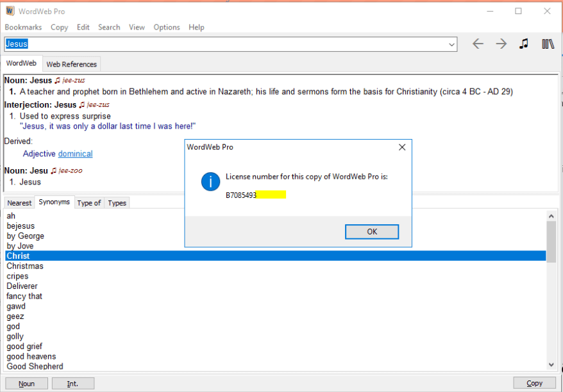Image resolution: width=563 pixels, height=392 pixels.
Task: Open the Edit menu
Action: point(83,28)
